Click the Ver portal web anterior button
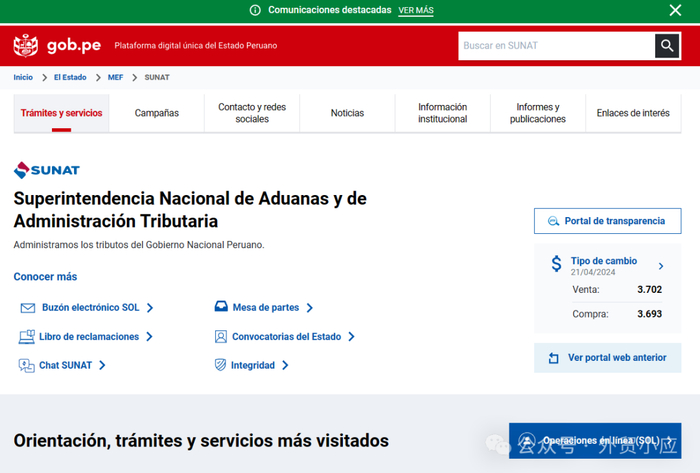This screenshot has width=700, height=473. pyautogui.click(x=608, y=358)
